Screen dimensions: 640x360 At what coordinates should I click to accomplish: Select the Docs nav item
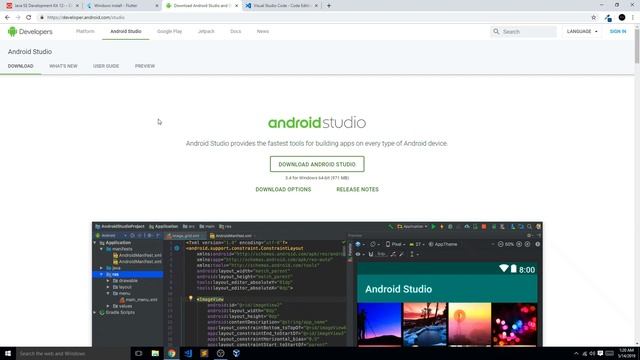[236, 31]
